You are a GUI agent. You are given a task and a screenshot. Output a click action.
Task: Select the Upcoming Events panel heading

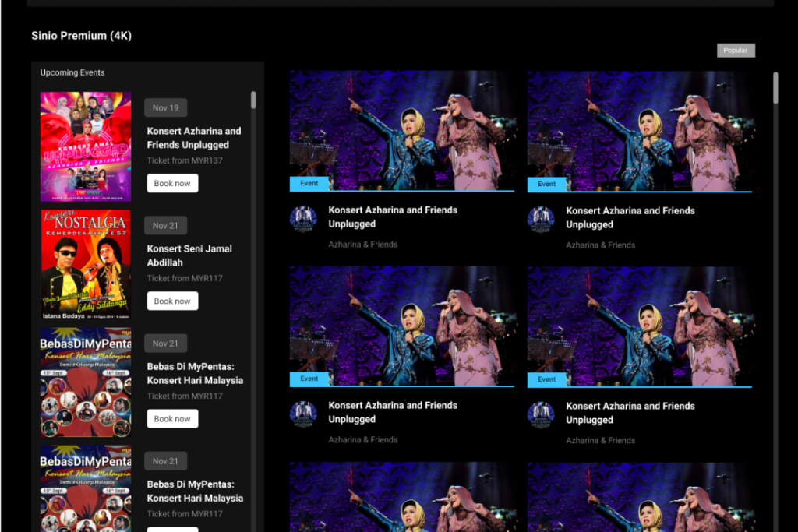72,72
